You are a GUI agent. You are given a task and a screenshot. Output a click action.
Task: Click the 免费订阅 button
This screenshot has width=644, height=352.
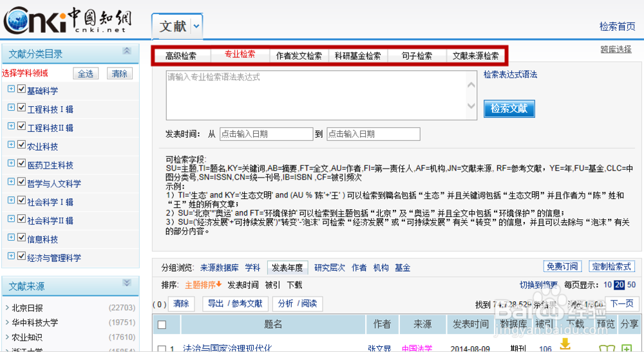tap(562, 266)
